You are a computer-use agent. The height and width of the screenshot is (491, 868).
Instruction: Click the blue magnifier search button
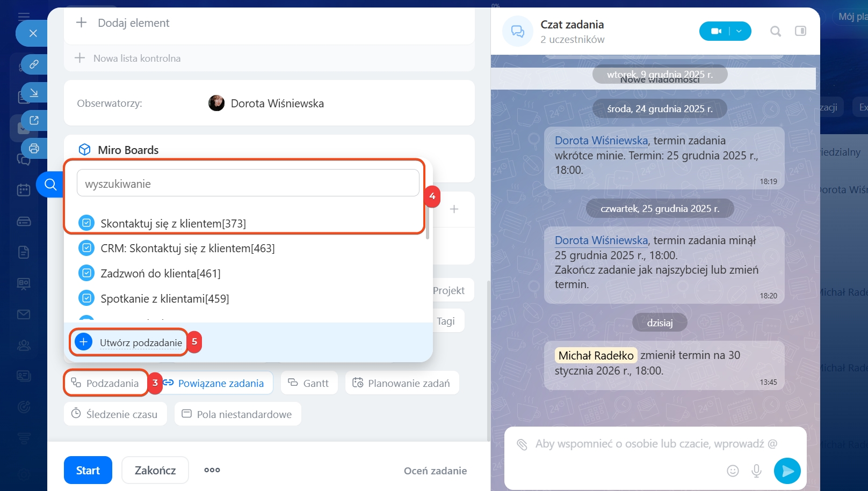(50, 185)
